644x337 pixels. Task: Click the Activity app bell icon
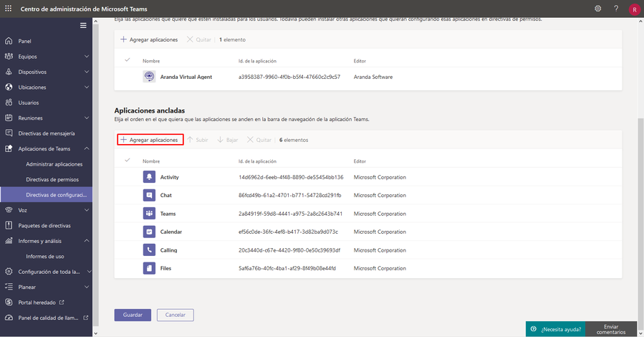149,177
